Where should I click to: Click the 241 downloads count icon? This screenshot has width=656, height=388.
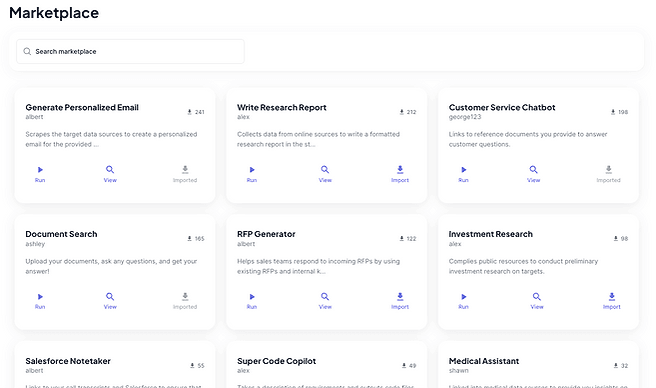click(189, 112)
